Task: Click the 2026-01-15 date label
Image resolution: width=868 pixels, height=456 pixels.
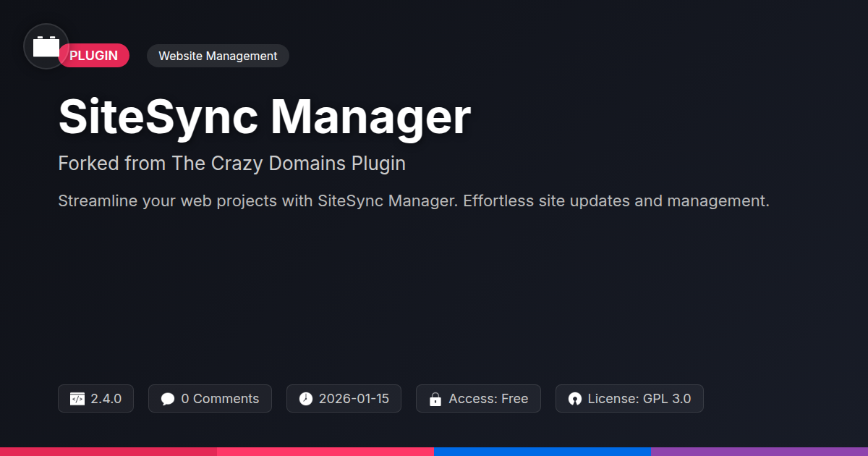Action: point(354,399)
